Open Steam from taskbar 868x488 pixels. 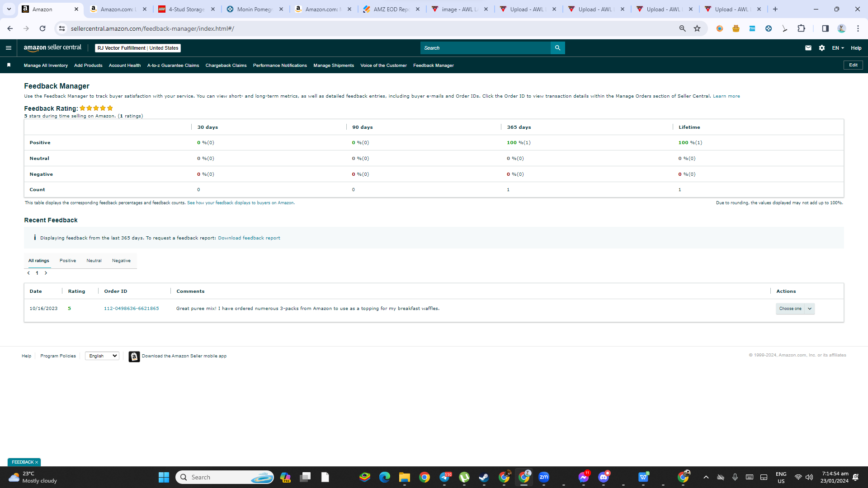pyautogui.click(x=484, y=477)
